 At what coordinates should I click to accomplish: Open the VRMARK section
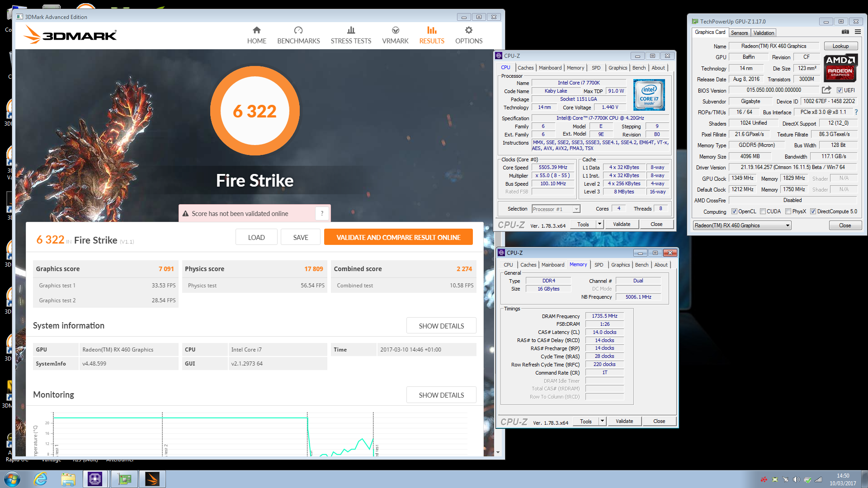(x=395, y=35)
